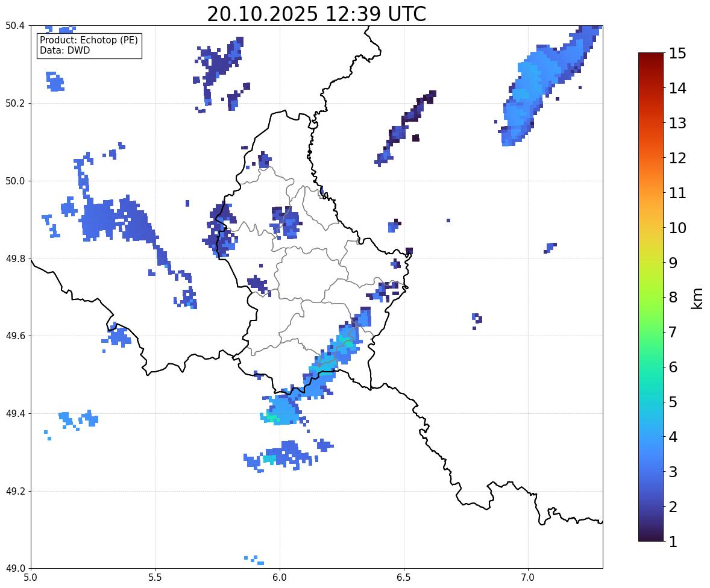
Task: Select the colorbar tick label 3
Action: 673,472
